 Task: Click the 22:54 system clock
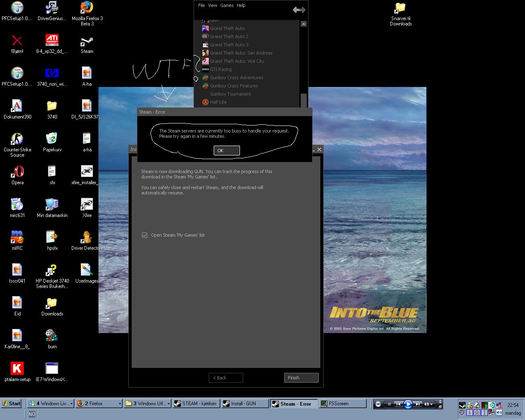(x=513, y=405)
